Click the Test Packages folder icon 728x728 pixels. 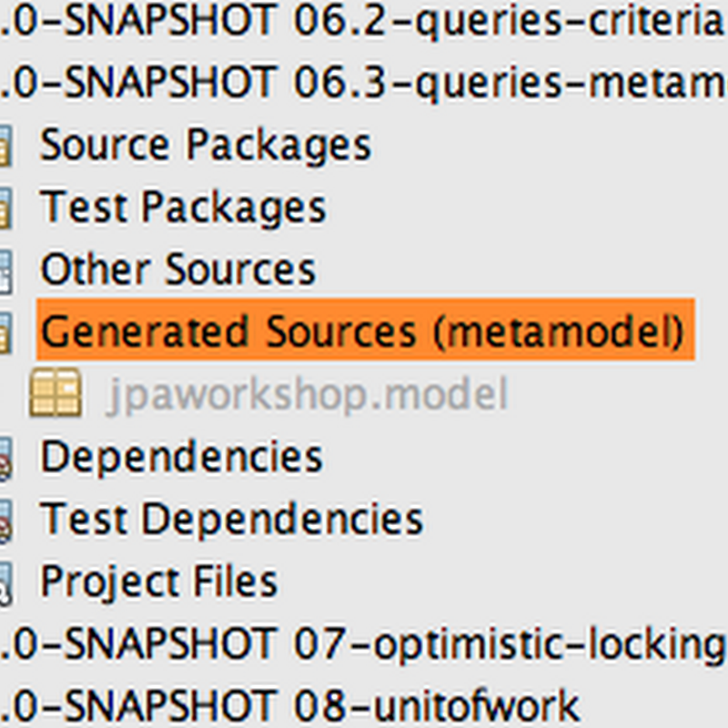point(5,208)
